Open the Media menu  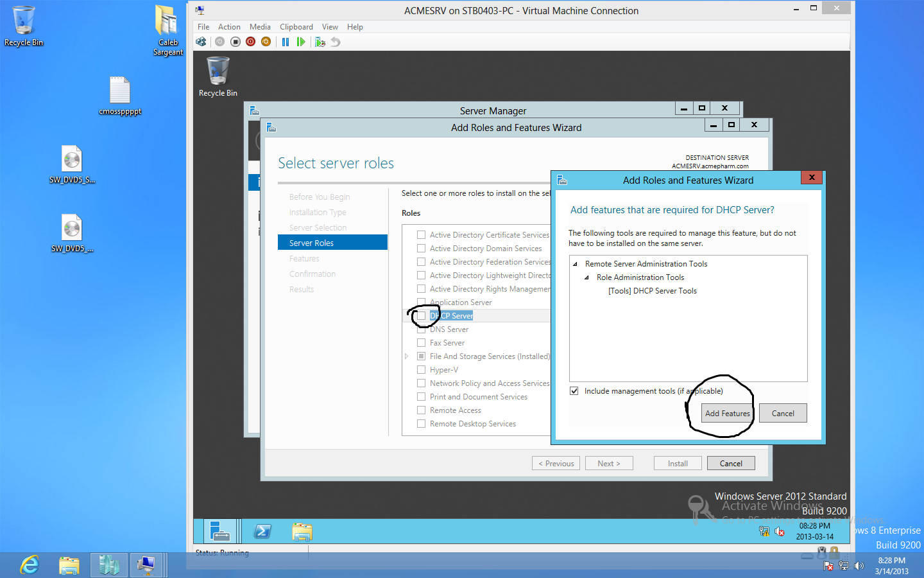[260, 27]
